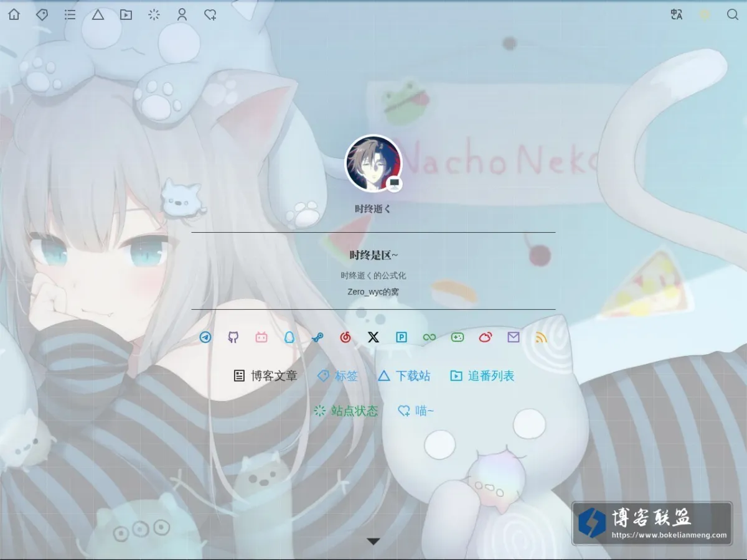Click the computer status badge on avatar
This screenshot has width=747, height=560.
click(394, 184)
